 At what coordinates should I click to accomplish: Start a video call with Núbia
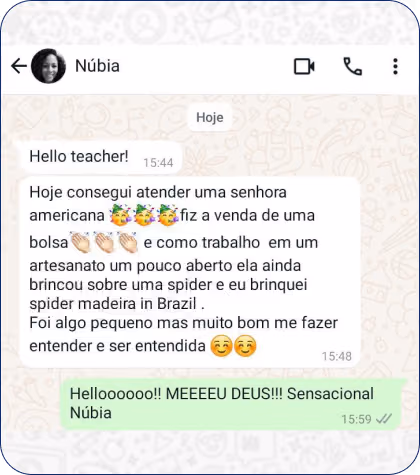304,66
